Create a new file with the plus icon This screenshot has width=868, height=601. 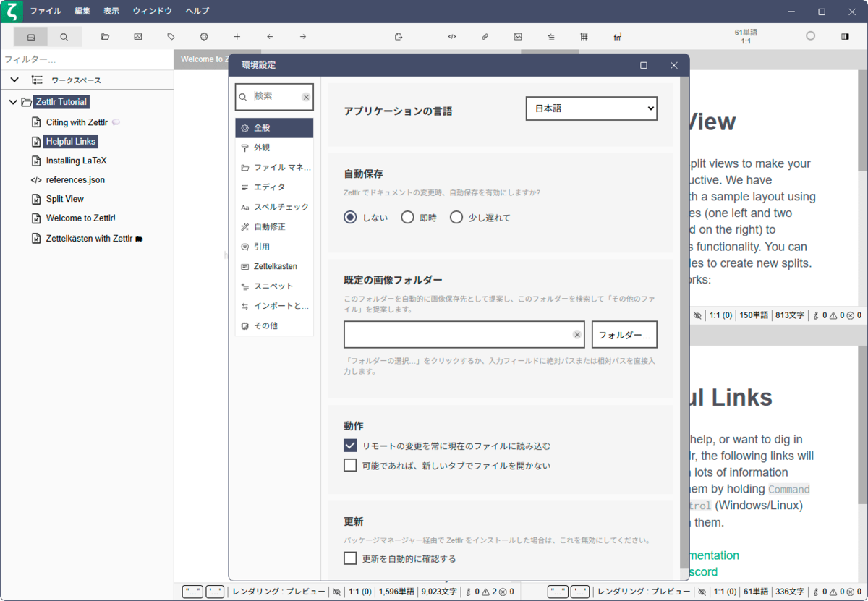click(237, 37)
